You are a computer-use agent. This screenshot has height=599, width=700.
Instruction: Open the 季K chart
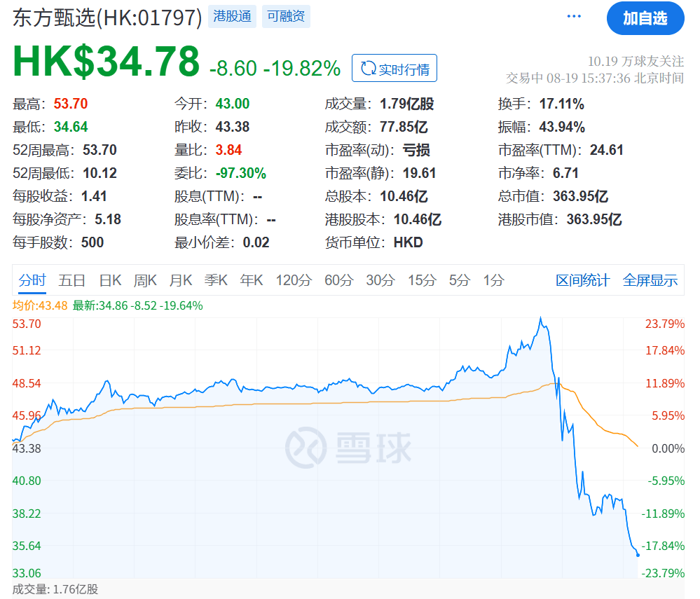click(215, 280)
